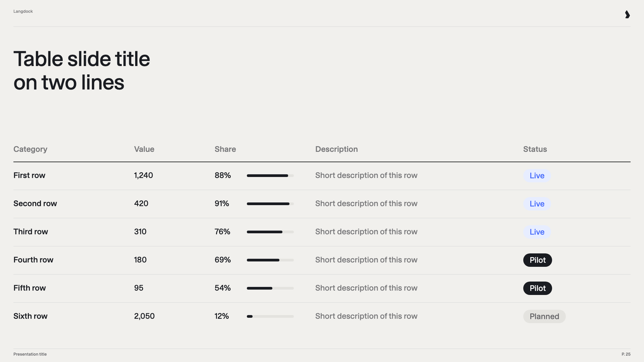Click the 91% share text
Screen dimensions: 644x362
pyautogui.click(x=222, y=204)
